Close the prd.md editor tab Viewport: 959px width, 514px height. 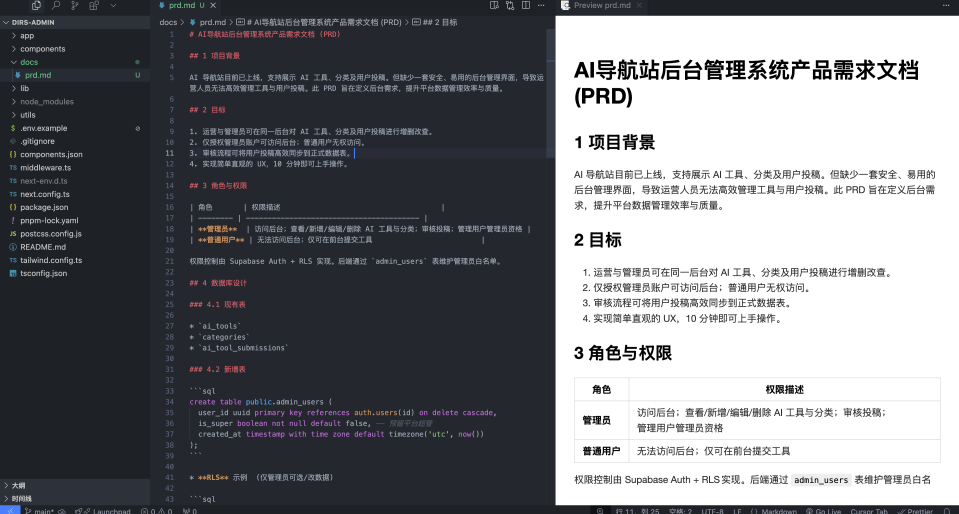[x=214, y=6]
